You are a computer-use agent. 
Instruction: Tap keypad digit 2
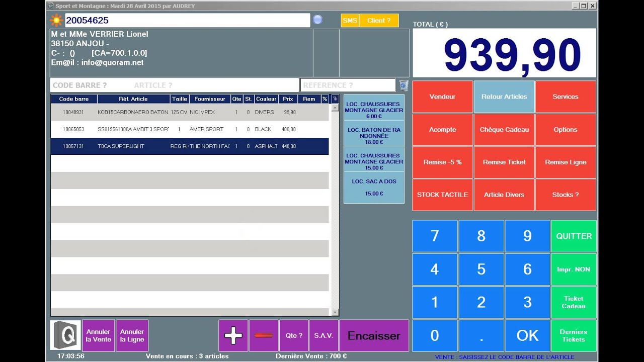coord(481,302)
